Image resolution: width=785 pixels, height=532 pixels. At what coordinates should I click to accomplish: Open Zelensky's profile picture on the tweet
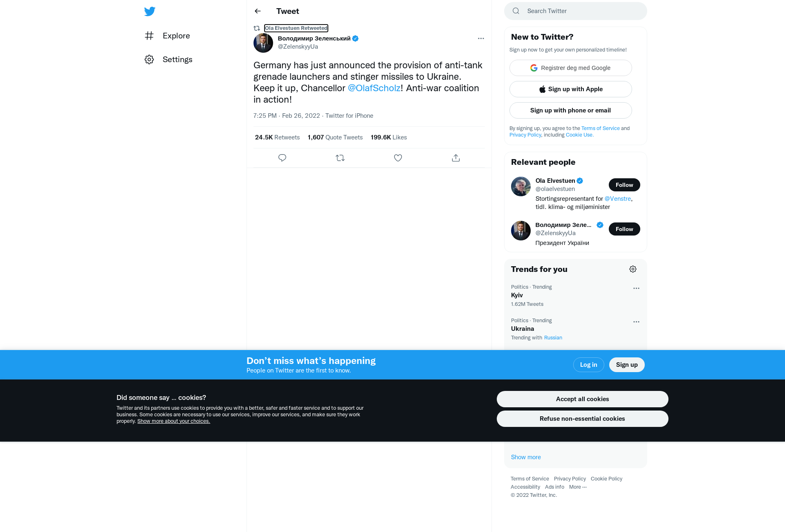263,43
